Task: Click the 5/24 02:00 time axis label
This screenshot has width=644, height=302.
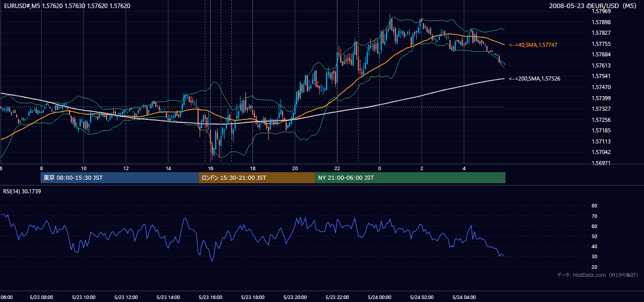Action: click(x=422, y=297)
